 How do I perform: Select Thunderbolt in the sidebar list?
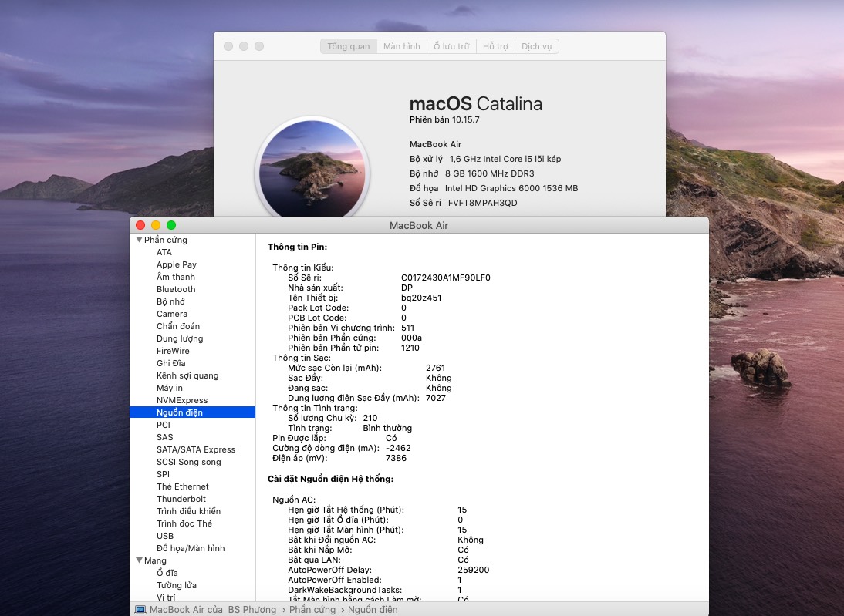coord(181,499)
